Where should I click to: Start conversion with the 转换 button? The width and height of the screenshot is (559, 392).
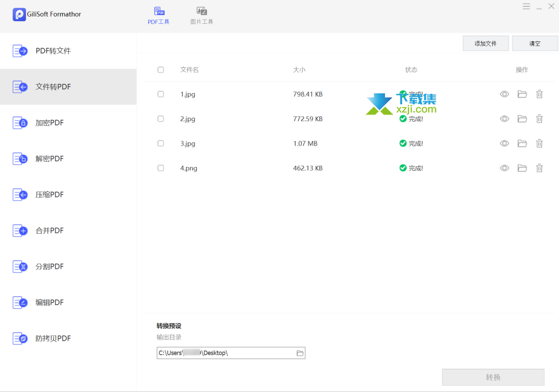click(493, 377)
